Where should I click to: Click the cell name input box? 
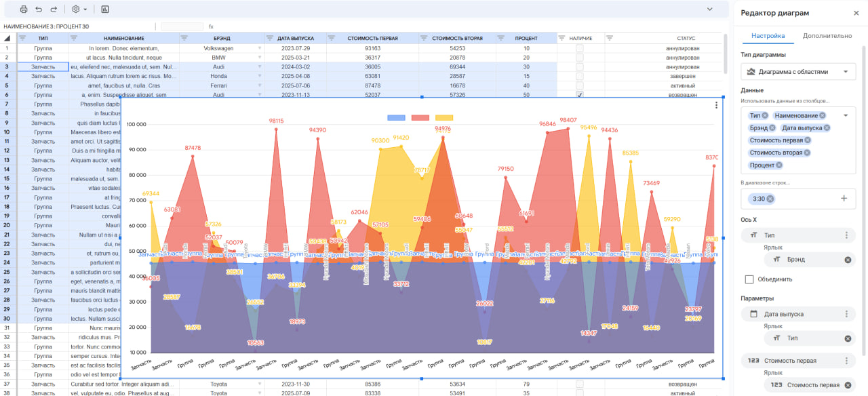182,26
